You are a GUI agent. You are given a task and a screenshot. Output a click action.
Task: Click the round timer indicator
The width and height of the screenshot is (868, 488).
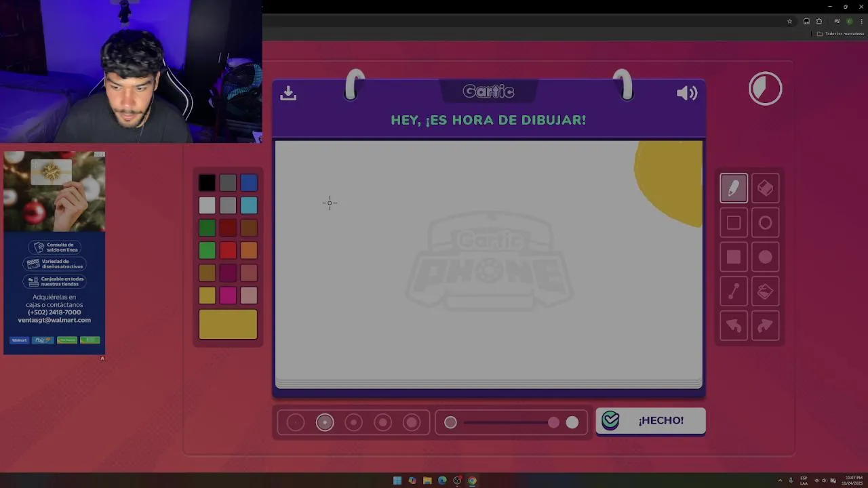[765, 89]
